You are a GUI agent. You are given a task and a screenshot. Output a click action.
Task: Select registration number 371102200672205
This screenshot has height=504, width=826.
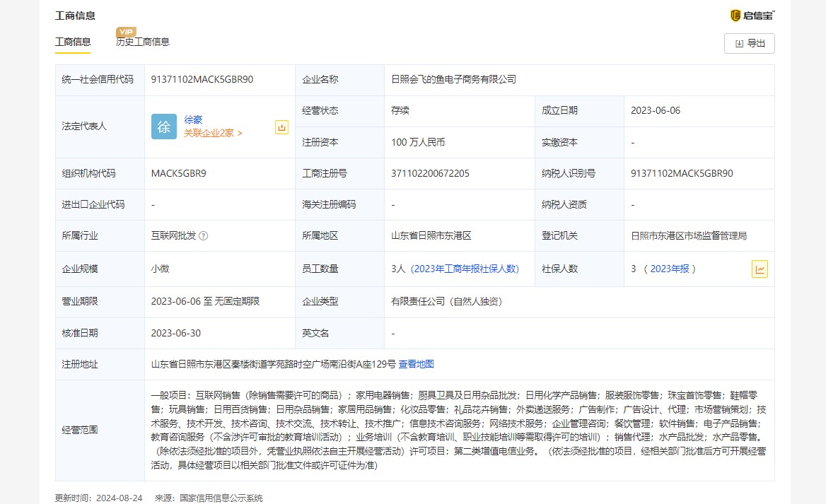tap(431, 173)
